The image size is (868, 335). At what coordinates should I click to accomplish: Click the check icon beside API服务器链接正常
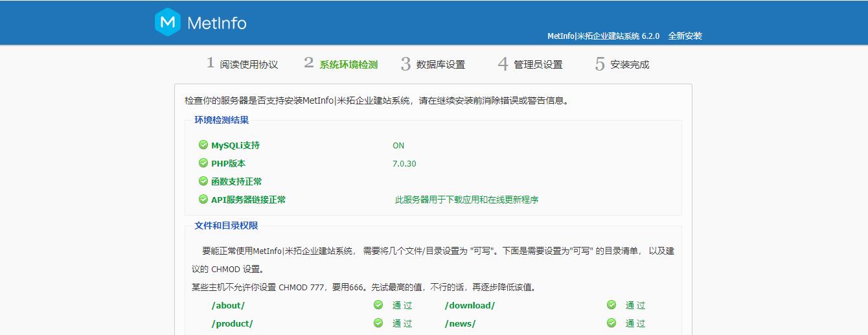click(x=203, y=200)
